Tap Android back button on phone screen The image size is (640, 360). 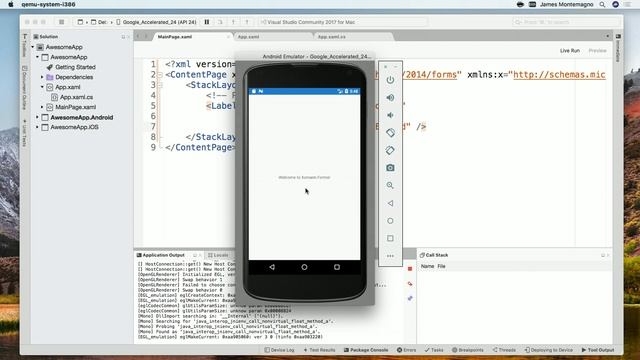pyautogui.click(x=272, y=267)
